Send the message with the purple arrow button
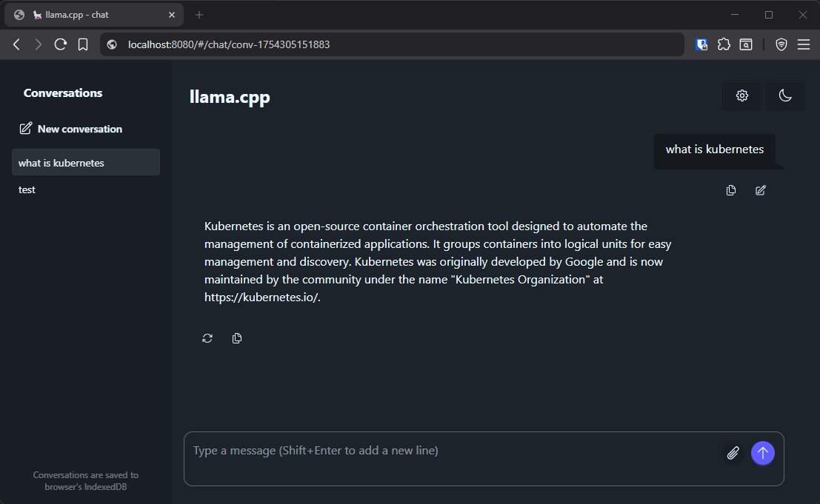The image size is (820, 504). coord(762,453)
